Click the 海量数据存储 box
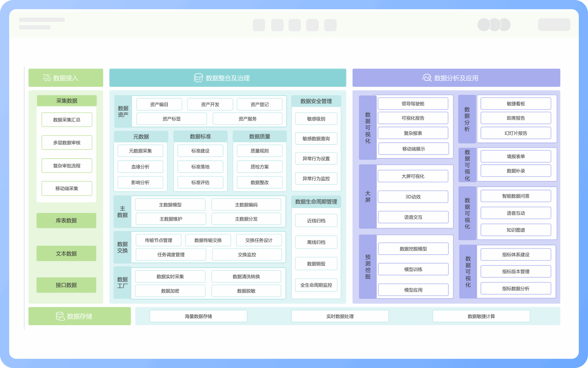Image resolution: width=588 pixels, height=368 pixels. coord(198,316)
